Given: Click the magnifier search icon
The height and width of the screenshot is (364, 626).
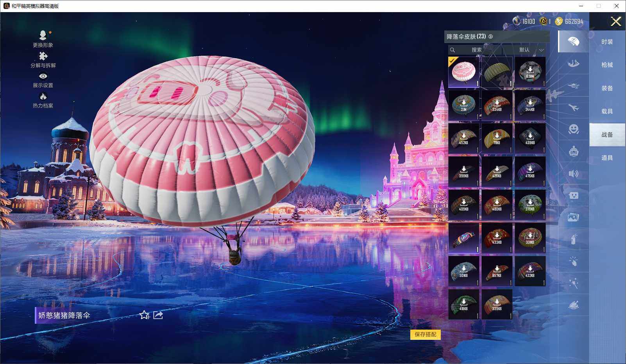Looking at the screenshot, I should [x=453, y=50].
